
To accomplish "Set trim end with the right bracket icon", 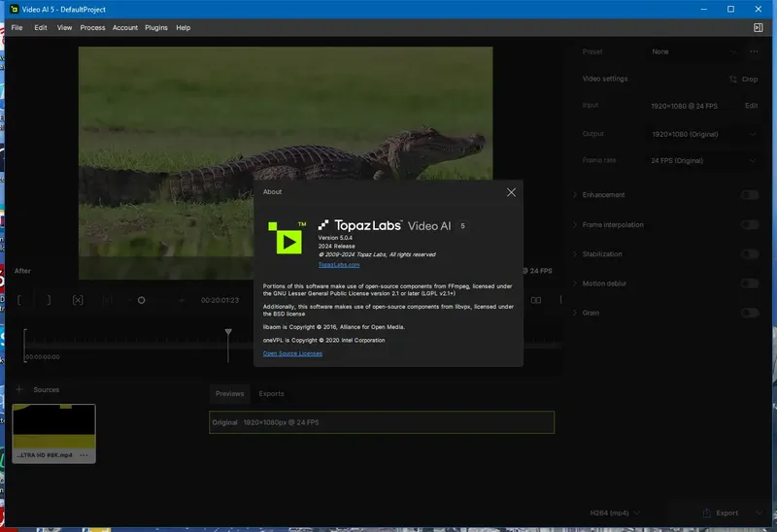I will (48, 300).
